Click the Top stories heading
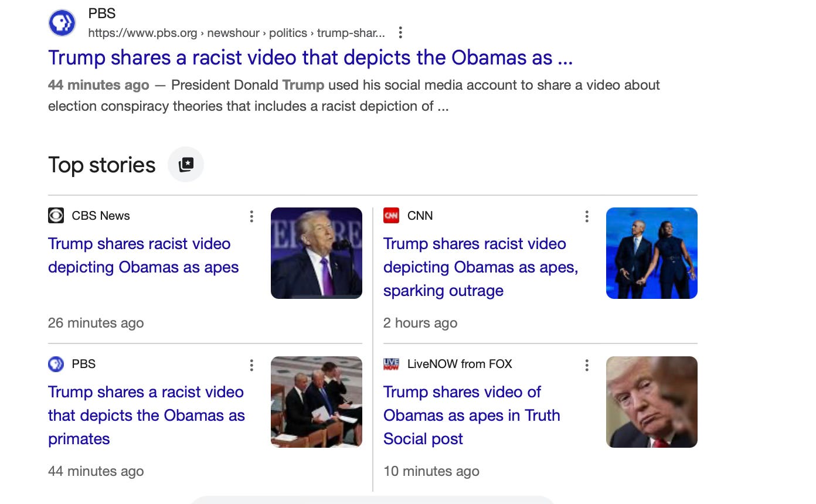 click(x=102, y=165)
